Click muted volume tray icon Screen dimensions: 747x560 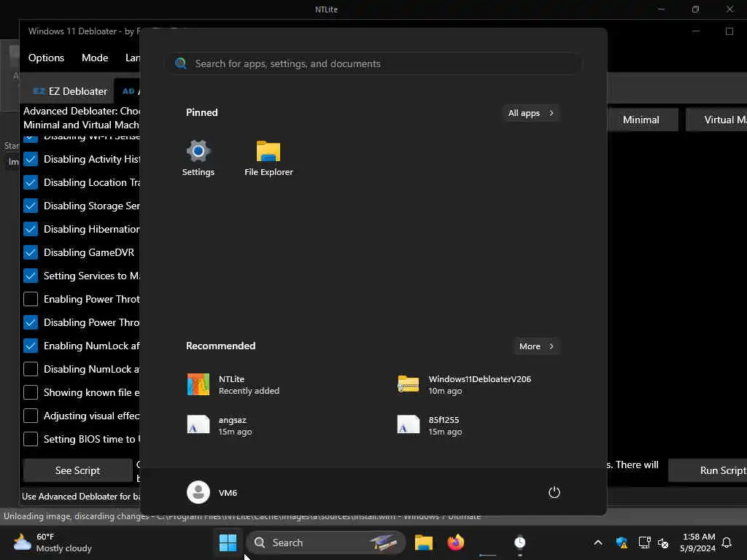click(662, 542)
